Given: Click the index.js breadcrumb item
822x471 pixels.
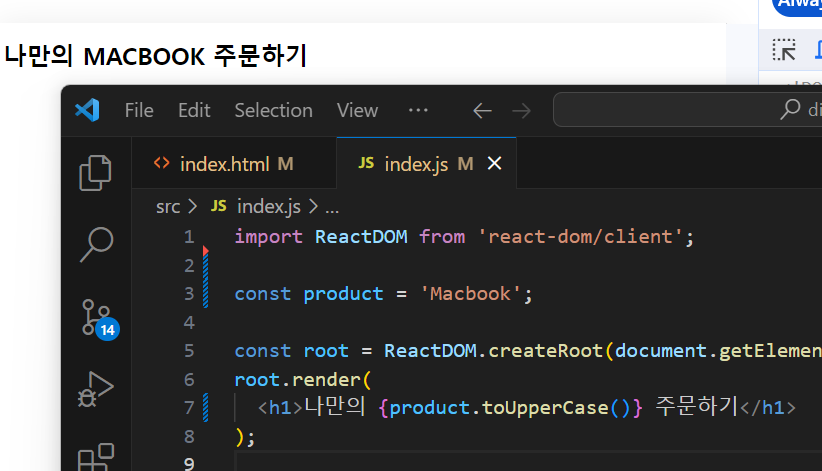Looking at the screenshot, I should coord(268,207).
